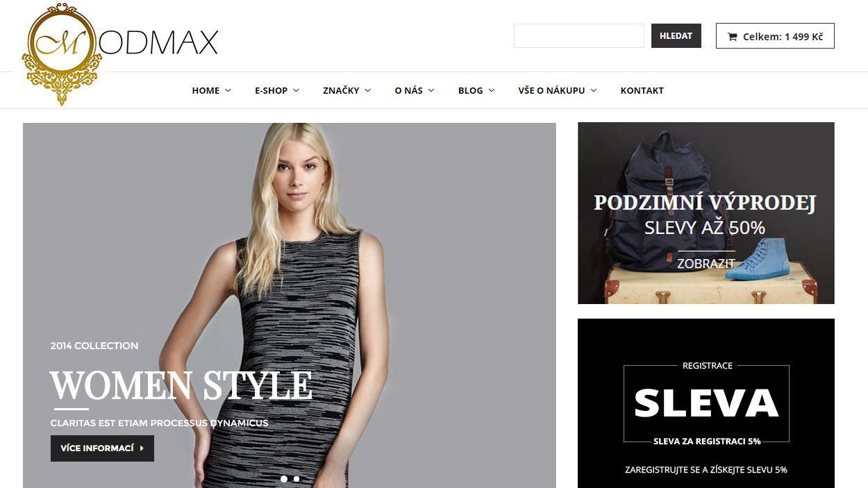Click the VÍCE INFORMACÍ button
Viewport: 868px width, 488px height.
102,448
